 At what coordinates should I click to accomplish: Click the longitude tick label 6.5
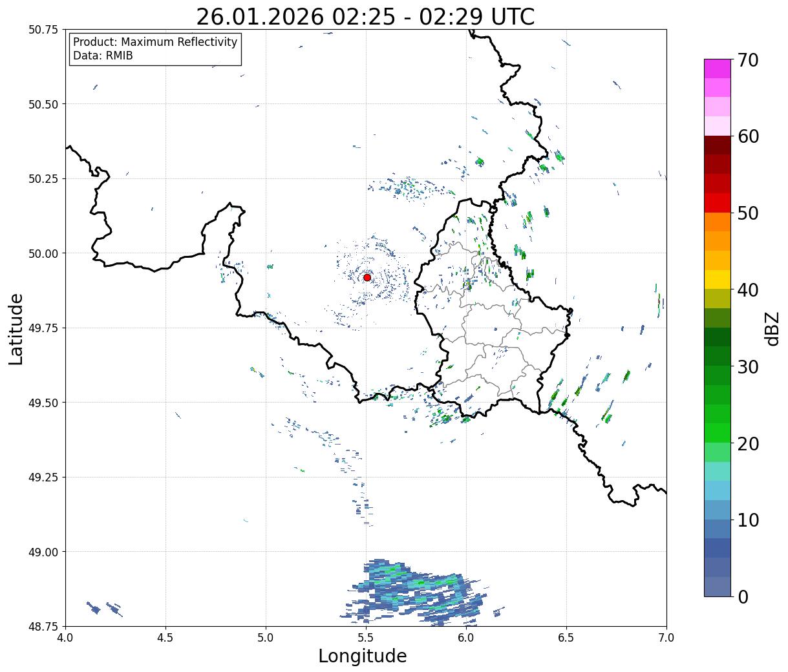click(x=566, y=638)
